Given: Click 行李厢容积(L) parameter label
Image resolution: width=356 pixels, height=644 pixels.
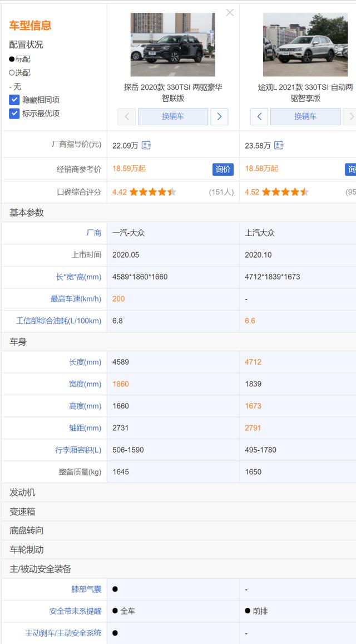Looking at the screenshot, I should pyautogui.click(x=78, y=450).
